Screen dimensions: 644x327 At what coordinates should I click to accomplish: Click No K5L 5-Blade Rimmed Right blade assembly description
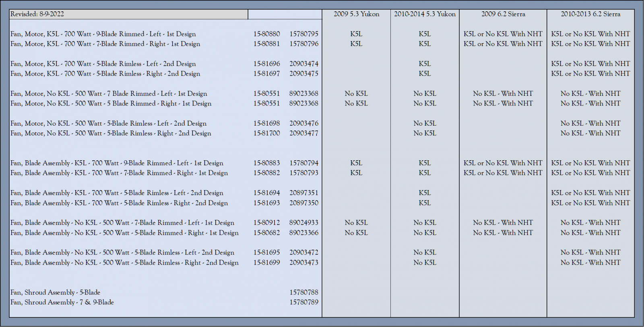point(124,233)
